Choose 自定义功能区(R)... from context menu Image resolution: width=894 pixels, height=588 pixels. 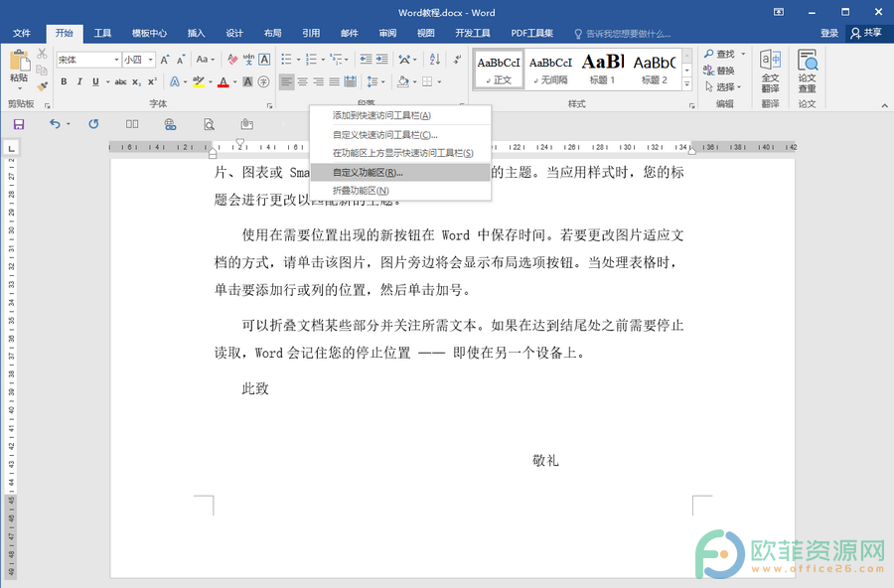click(x=400, y=172)
